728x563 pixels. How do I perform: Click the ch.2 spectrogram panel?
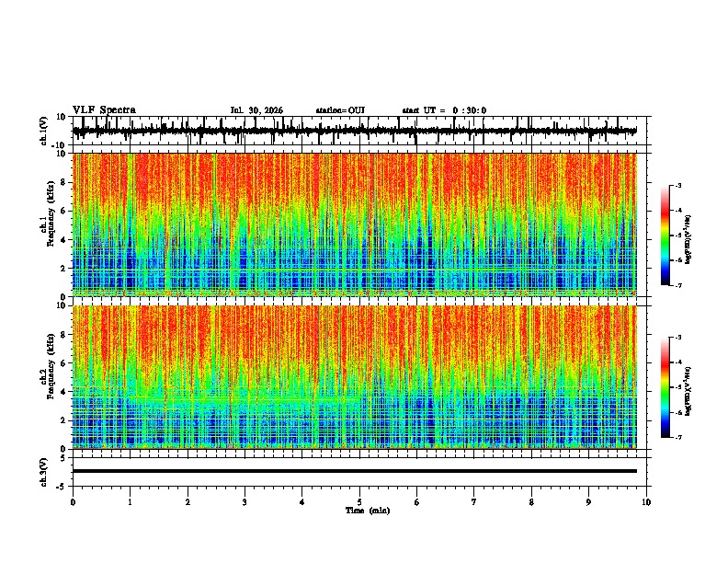(355, 377)
